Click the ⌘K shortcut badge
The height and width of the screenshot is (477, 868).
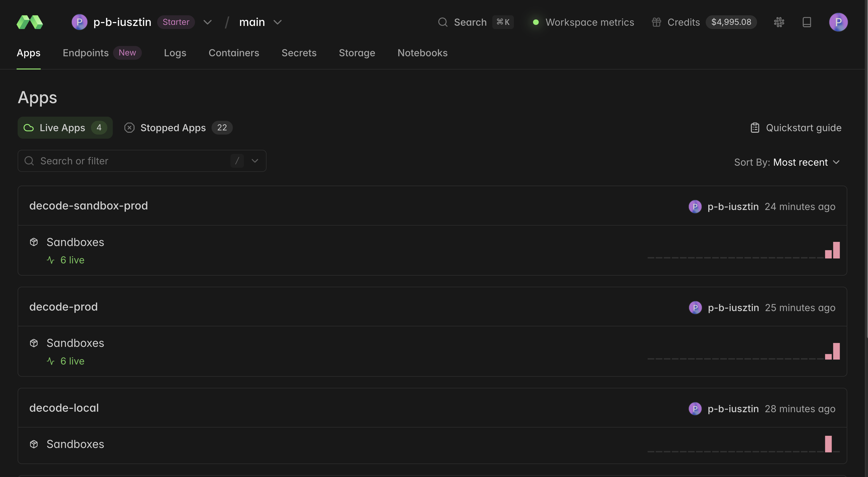tap(503, 22)
